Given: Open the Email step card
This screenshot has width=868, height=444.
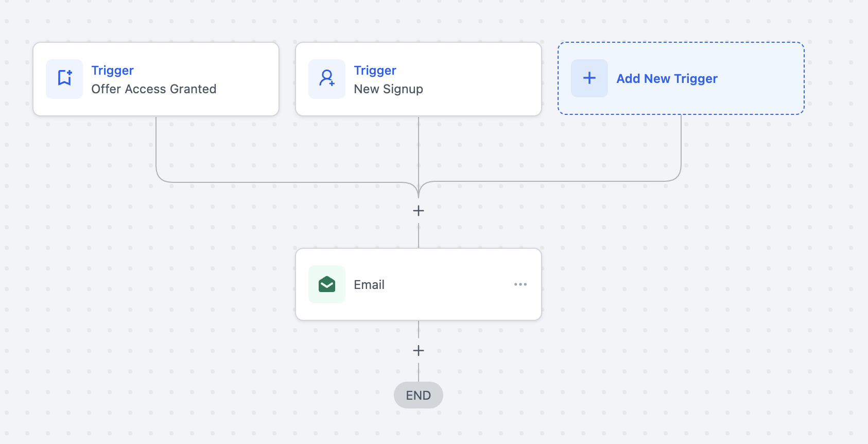Looking at the screenshot, I should pyautogui.click(x=419, y=284).
